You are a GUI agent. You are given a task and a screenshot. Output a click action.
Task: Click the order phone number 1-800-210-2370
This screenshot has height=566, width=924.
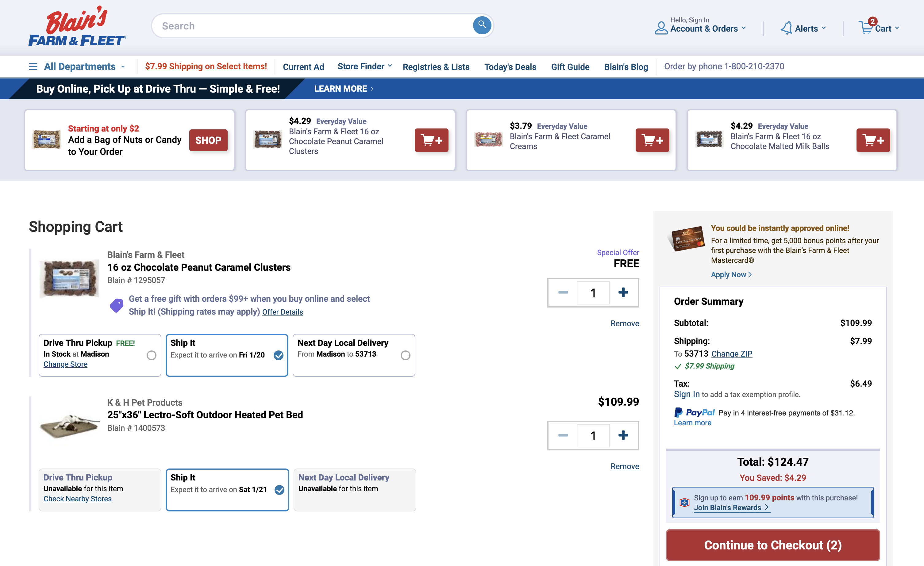point(754,66)
